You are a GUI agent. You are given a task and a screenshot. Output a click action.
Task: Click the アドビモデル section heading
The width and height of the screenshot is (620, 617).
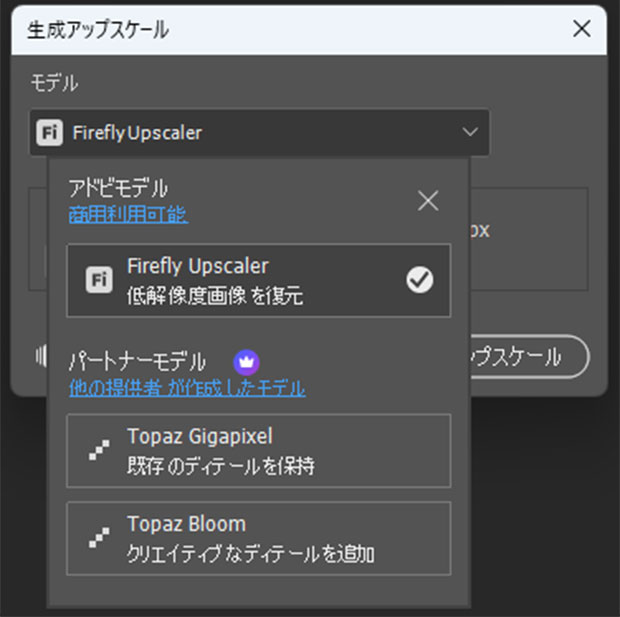tap(118, 188)
